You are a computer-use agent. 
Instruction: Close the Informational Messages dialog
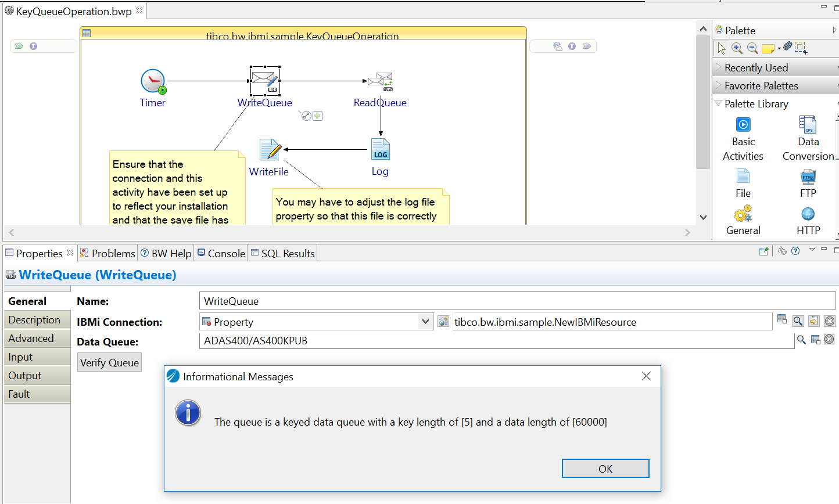646,376
